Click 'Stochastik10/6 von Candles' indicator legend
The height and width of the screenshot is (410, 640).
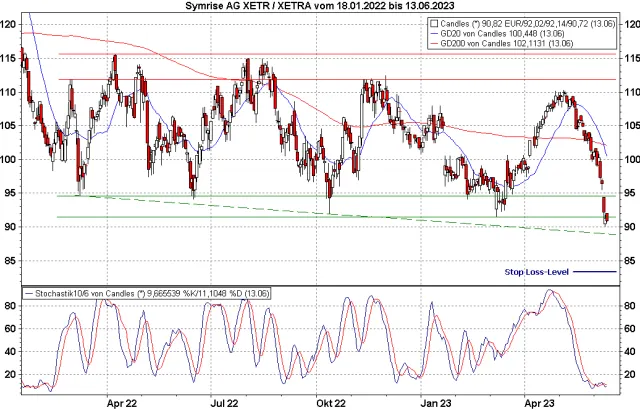pyautogui.click(x=84, y=293)
